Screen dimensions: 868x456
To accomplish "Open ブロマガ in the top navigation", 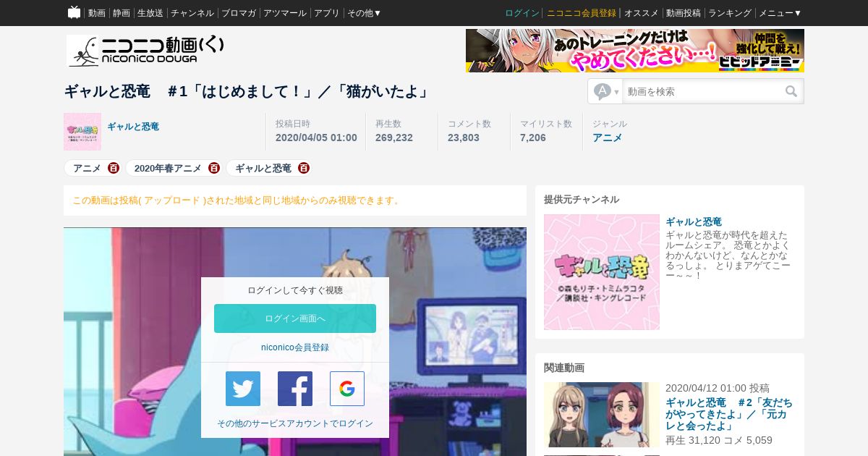I will pyautogui.click(x=239, y=13).
